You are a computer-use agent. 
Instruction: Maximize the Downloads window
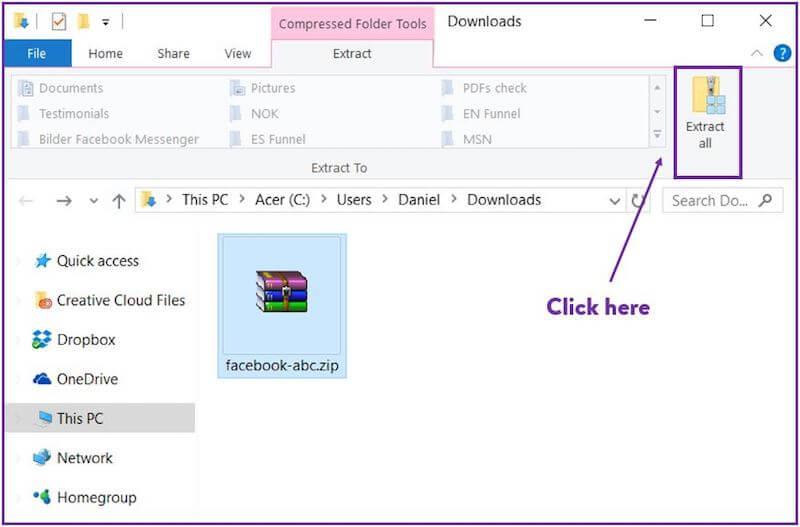tap(708, 21)
